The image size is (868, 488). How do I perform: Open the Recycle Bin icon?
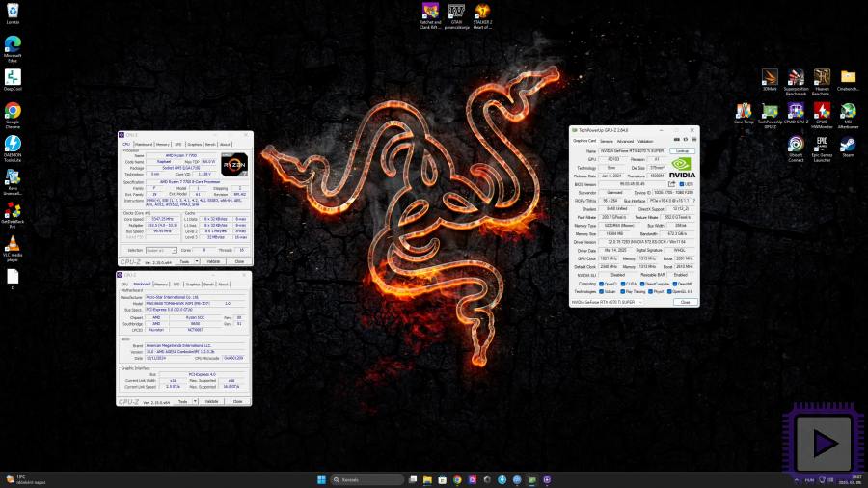pos(13,14)
